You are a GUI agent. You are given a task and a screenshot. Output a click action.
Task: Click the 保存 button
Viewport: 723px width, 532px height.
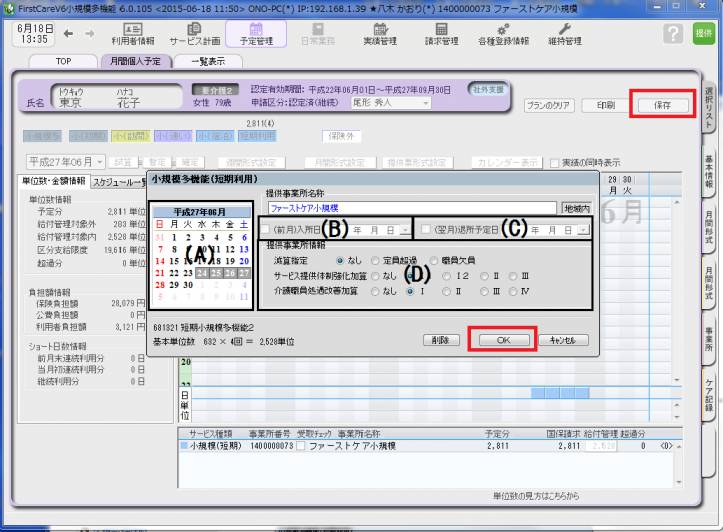point(661,104)
